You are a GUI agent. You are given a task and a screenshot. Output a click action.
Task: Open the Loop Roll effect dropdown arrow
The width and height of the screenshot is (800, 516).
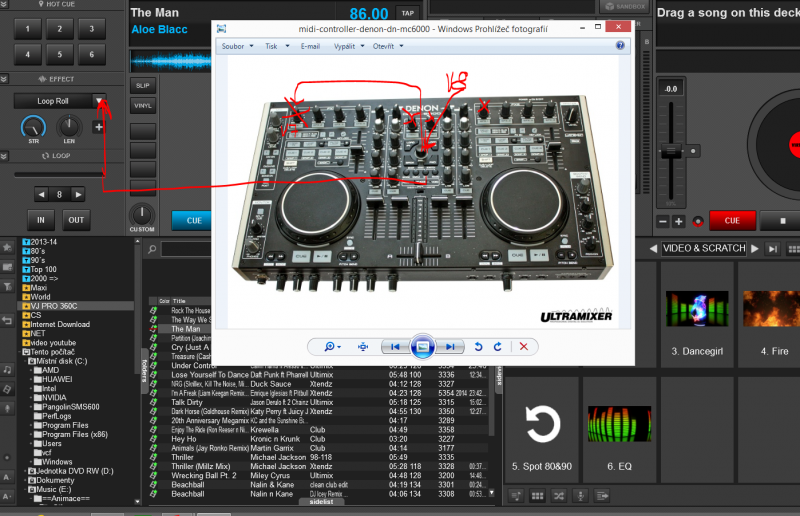point(99,101)
